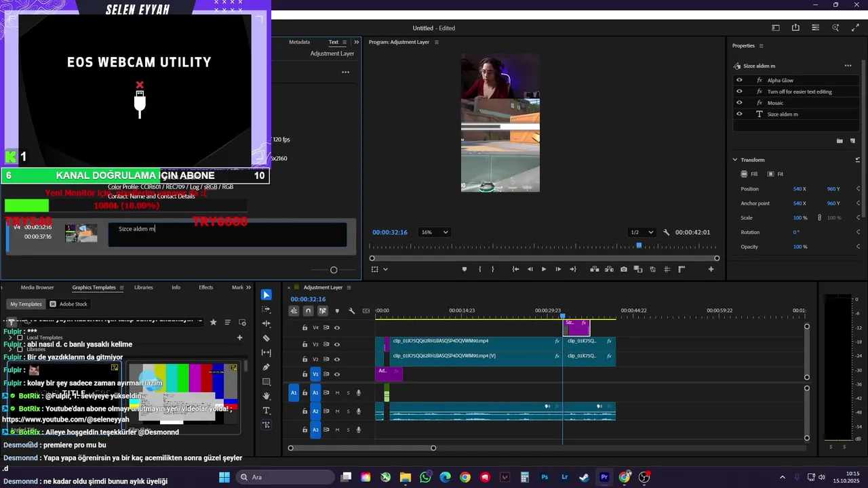Open the Graphics Templates panel menu
This screenshot has height=488, width=868.
click(x=121, y=287)
